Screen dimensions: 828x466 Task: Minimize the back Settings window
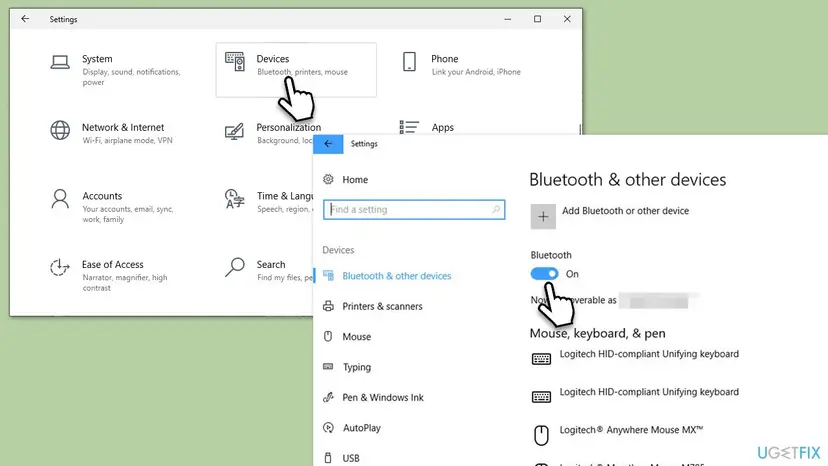(x=507, y=19)
